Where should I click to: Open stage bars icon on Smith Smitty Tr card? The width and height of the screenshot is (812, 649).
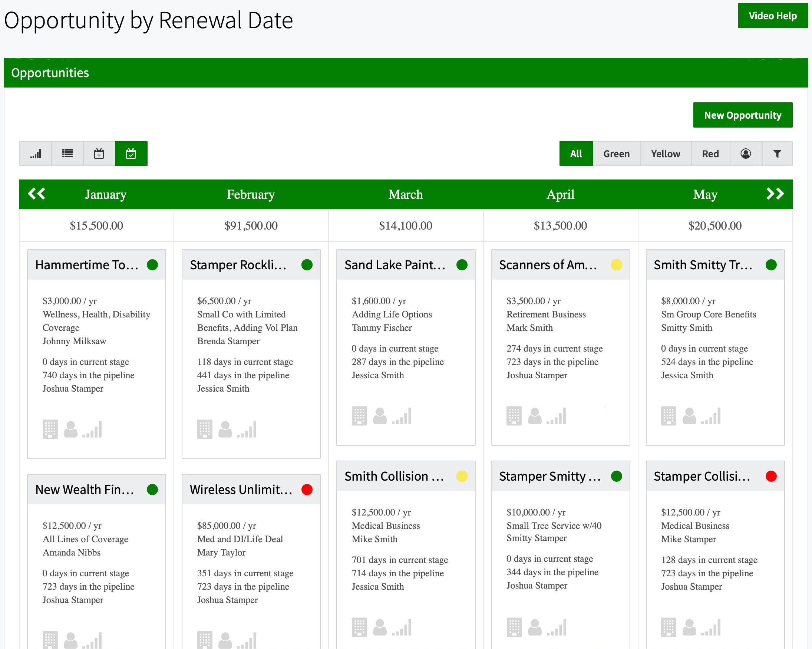[x=711, y=416]
